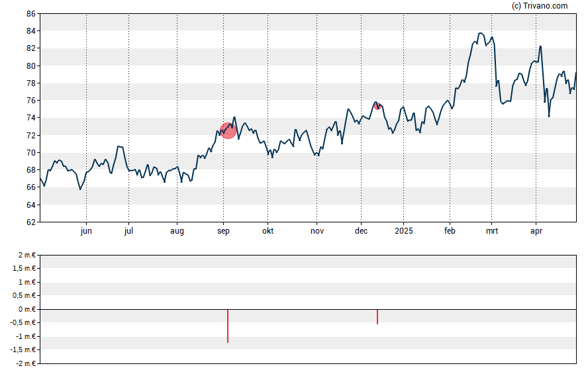The image size is (588, 374).
Task: Click the '-2 m.€' axis label
Action: (x=26, y=363)
